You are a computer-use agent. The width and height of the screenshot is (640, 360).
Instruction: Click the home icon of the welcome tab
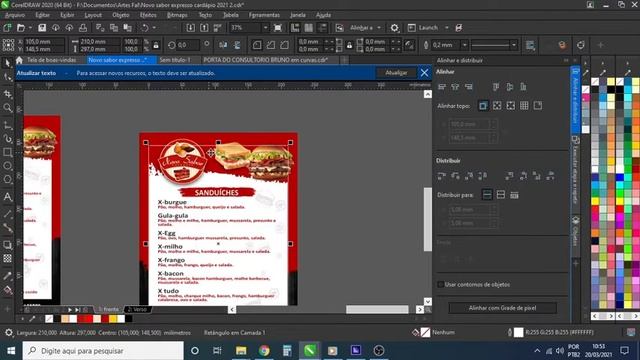(x=19, y=60)
